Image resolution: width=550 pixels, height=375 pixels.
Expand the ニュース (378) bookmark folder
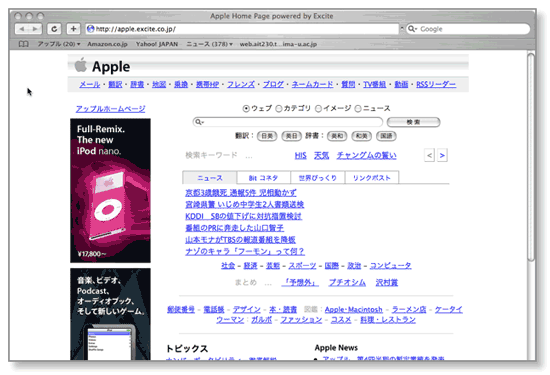click(209, 44)
